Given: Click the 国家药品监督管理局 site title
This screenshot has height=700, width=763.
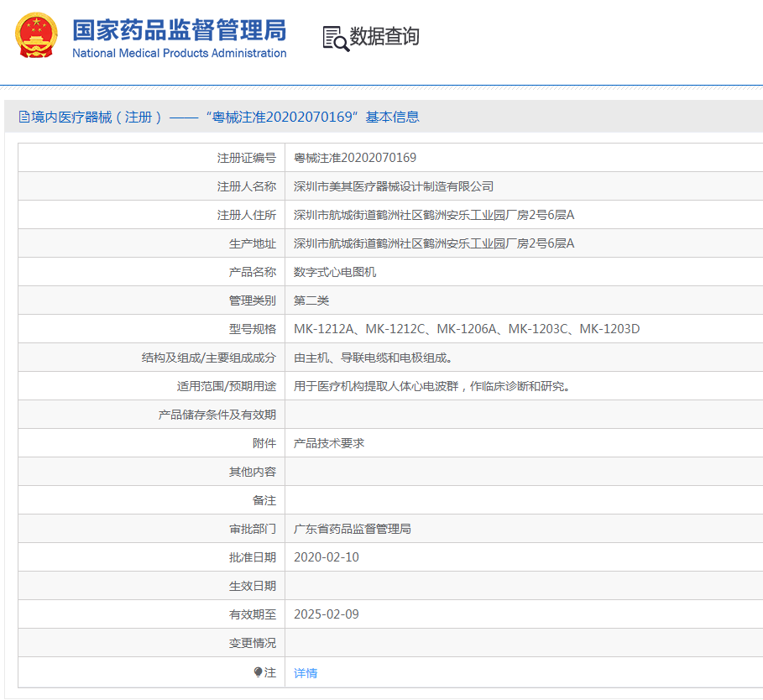Looking at the screenshot, I should coord(180,30).
